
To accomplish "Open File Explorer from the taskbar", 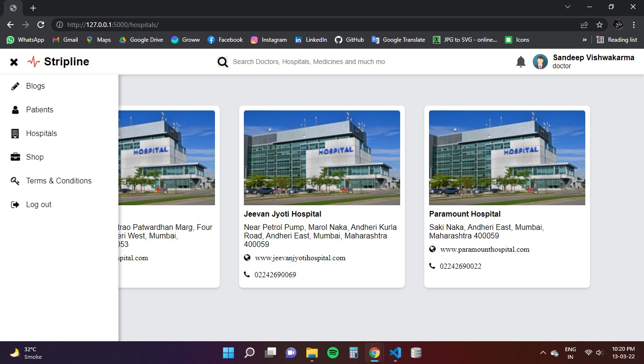I will click(x=312, y=353).
